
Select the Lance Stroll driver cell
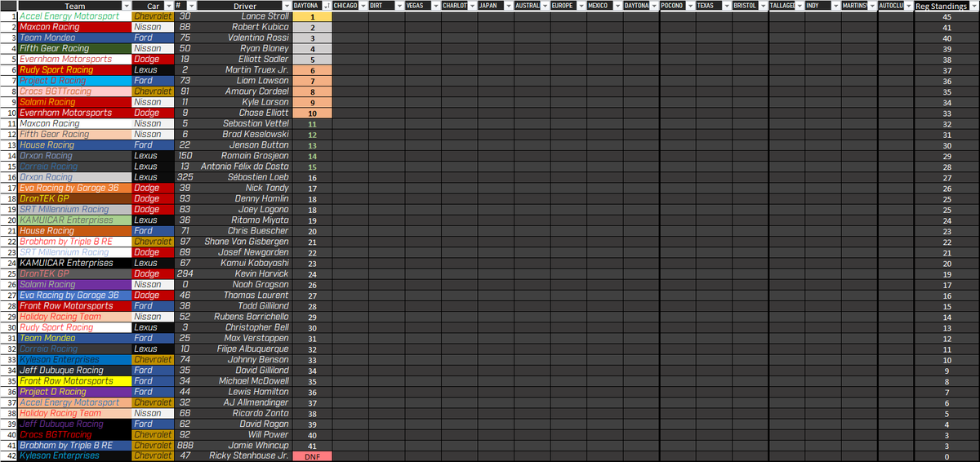[244, 16]
